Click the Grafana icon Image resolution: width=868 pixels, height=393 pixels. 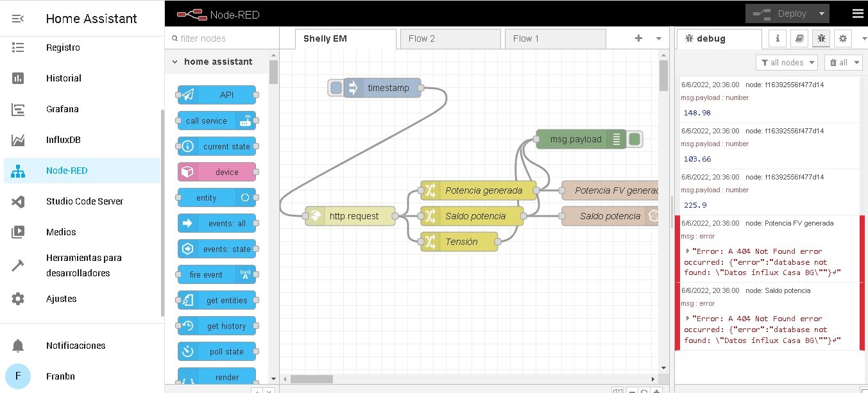(18, 109)
